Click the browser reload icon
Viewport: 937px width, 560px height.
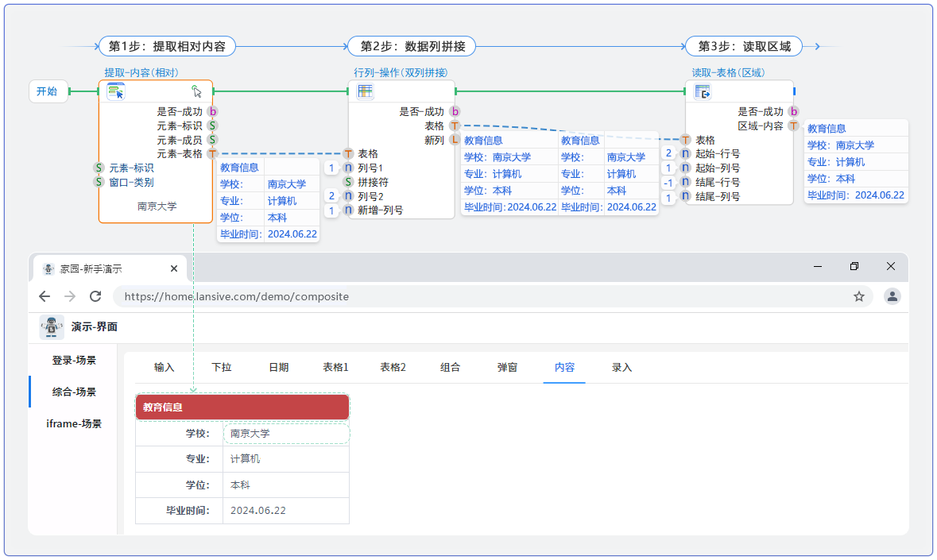[95, 296]
